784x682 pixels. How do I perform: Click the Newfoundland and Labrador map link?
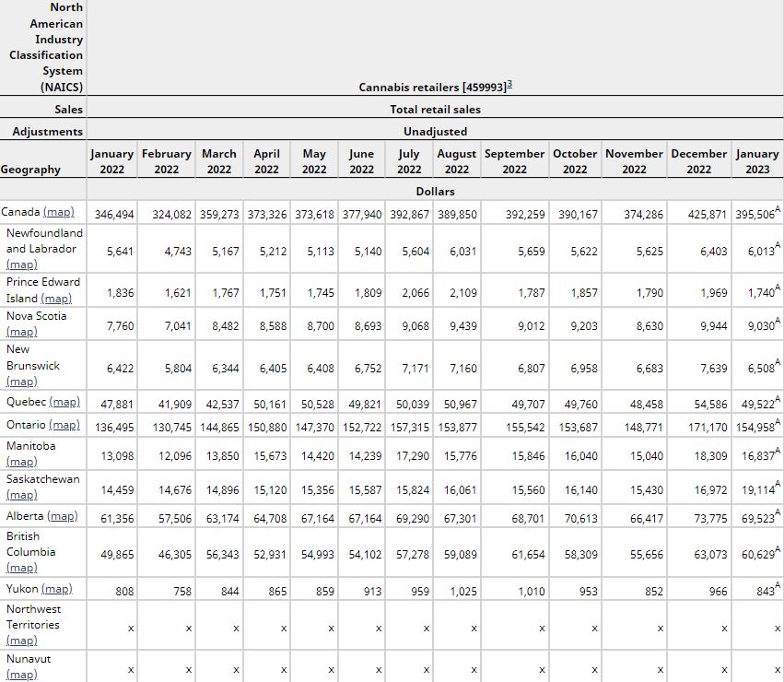(22, 265)
